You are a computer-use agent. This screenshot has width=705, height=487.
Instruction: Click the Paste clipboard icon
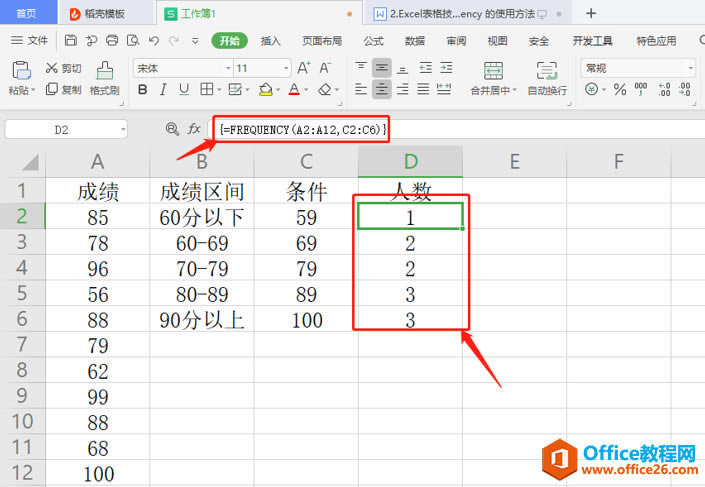tap(21, 71)
